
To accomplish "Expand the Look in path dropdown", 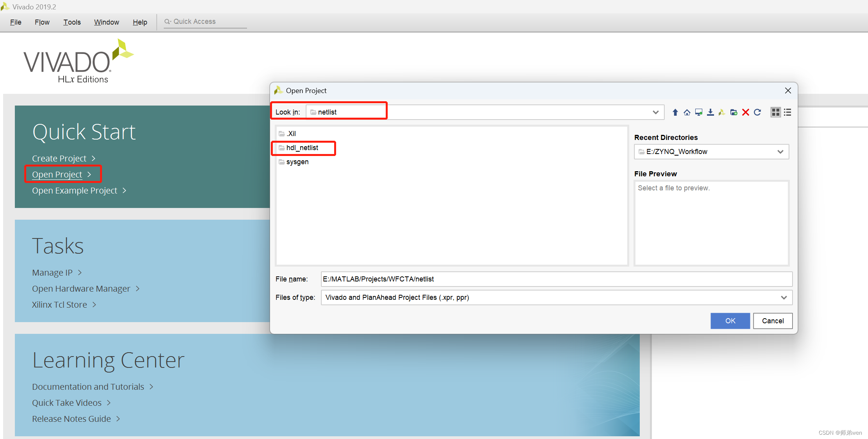I will [x=655, y=113].
